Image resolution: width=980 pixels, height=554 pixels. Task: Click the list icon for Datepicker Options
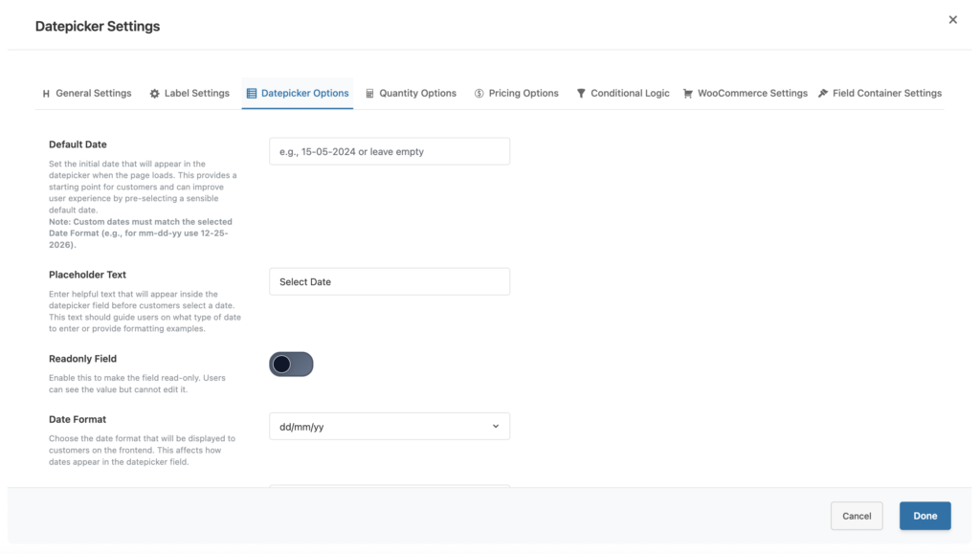252,94
